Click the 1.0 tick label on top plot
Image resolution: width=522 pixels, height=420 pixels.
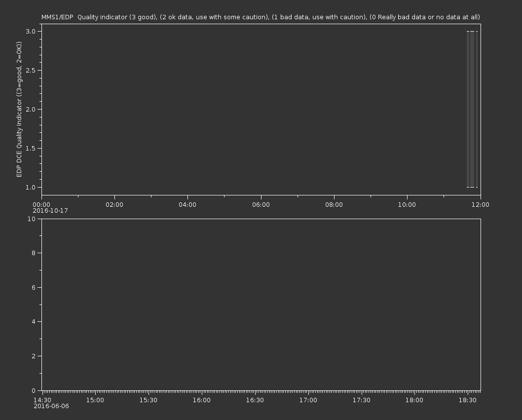[x=31, y=187]
